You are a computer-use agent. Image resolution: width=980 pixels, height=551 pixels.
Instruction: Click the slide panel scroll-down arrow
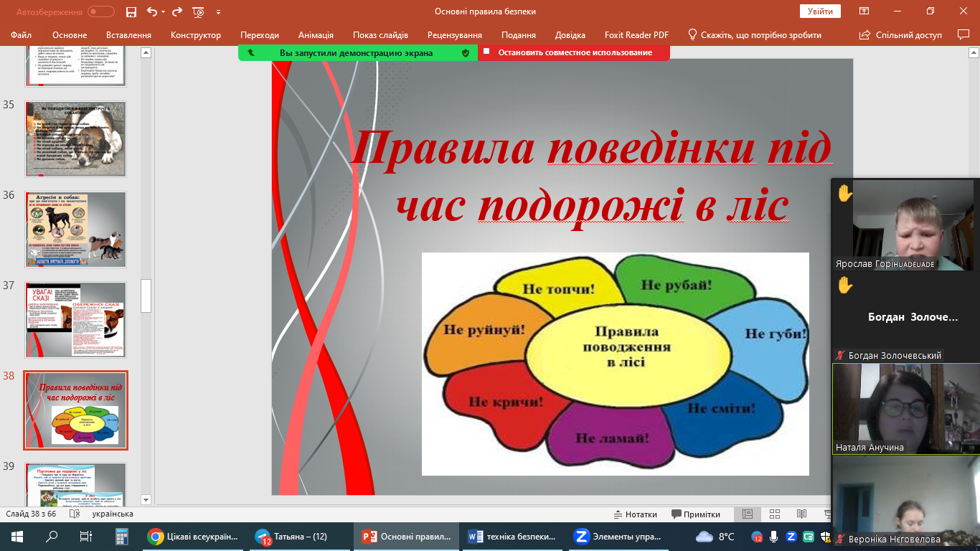point(146,499)
